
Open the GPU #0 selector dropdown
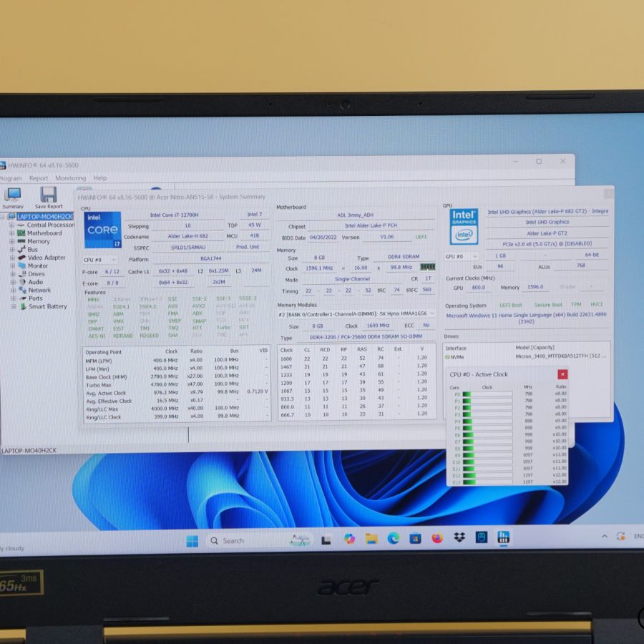462,256
